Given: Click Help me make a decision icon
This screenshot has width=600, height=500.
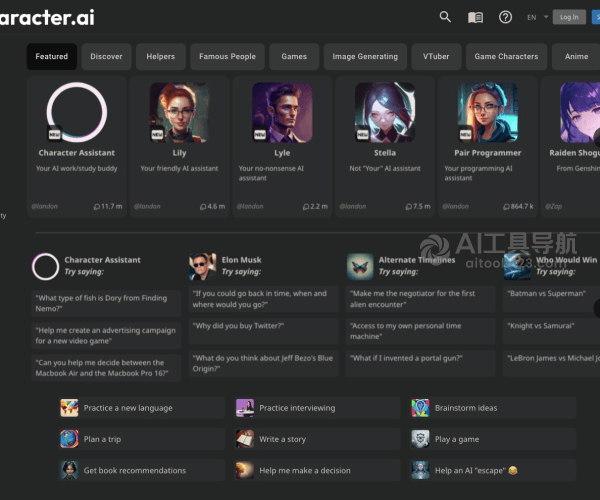Looking at the screenshot, I should pyautogui.click(x=245, y=471).
